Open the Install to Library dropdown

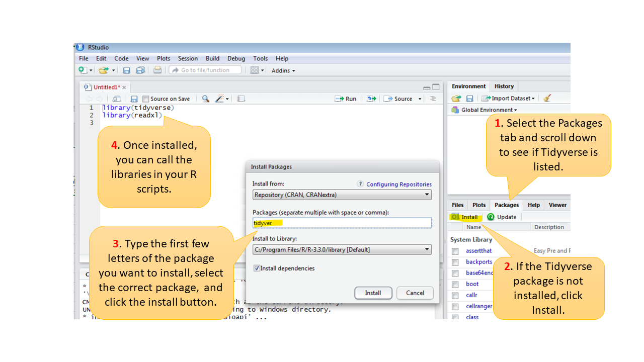[342, 249]
